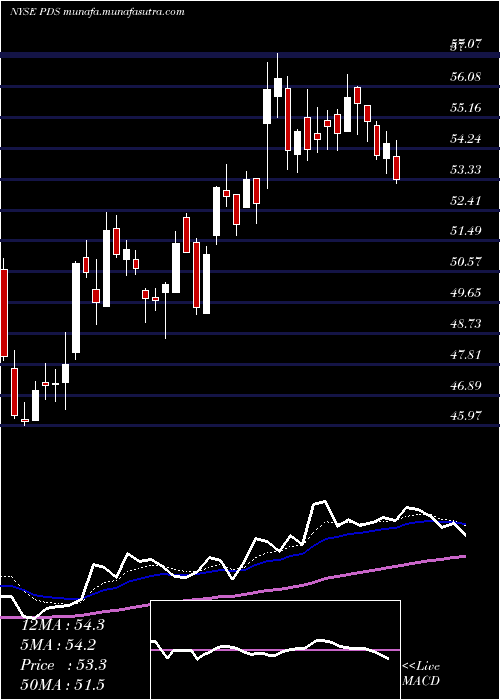Click the Price : 53.3 readout

(x=63, y=665)
